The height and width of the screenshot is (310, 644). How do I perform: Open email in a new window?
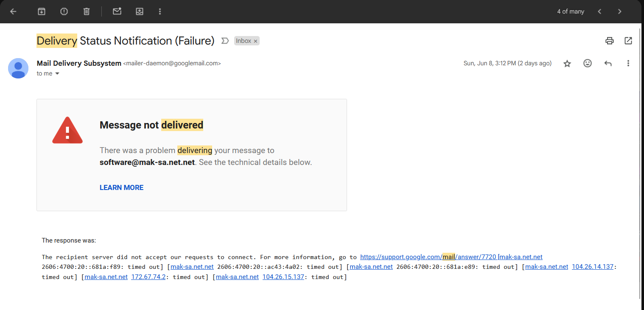pos(628,41)
